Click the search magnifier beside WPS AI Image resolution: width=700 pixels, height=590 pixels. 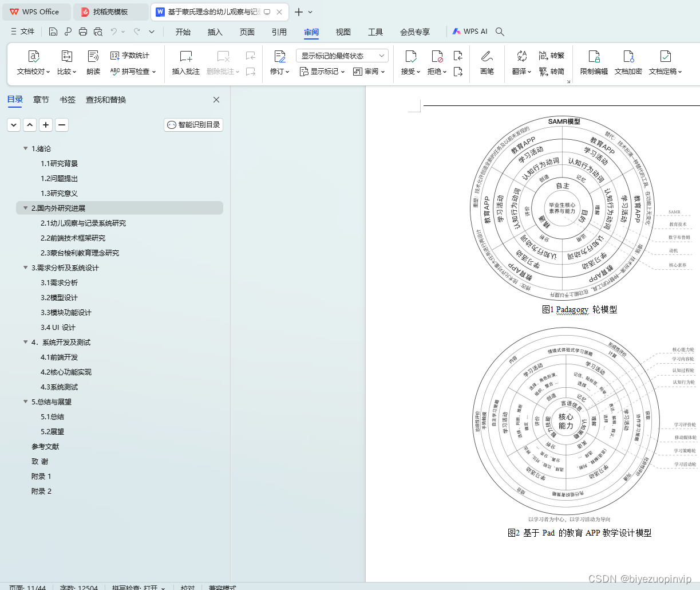[500, 32]
